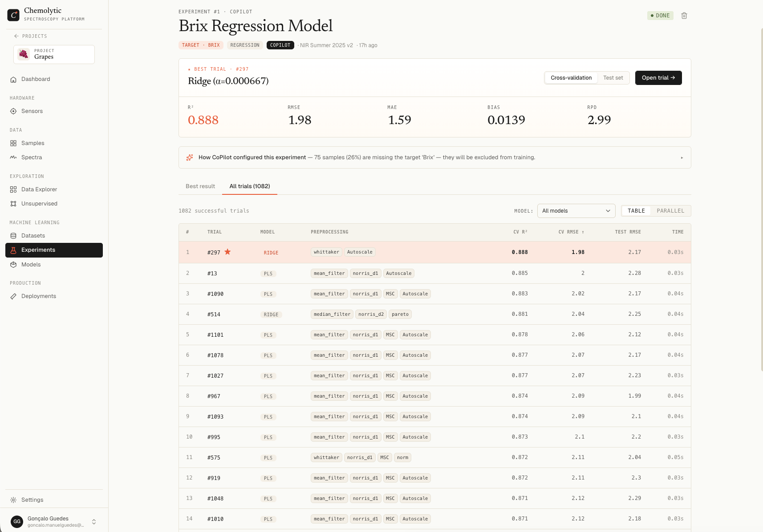Viewport: 763px width, 532px height.
Task: Select trial #514 row
Action: (435, 314)
